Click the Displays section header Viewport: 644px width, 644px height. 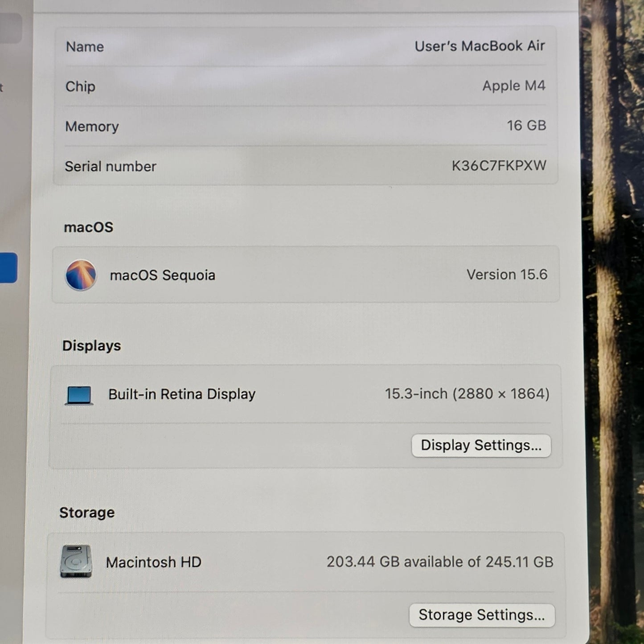point(91,345)
